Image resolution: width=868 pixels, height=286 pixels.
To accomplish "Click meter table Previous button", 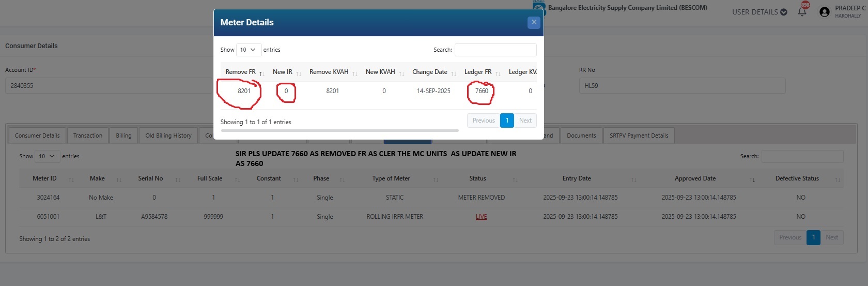I will 790,237.
